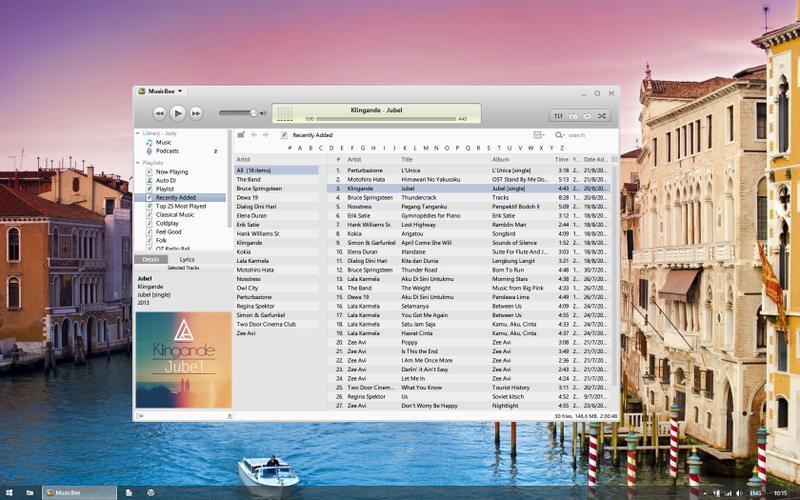
Task: Select the Folk playlist
Action: tap(161, 240)
